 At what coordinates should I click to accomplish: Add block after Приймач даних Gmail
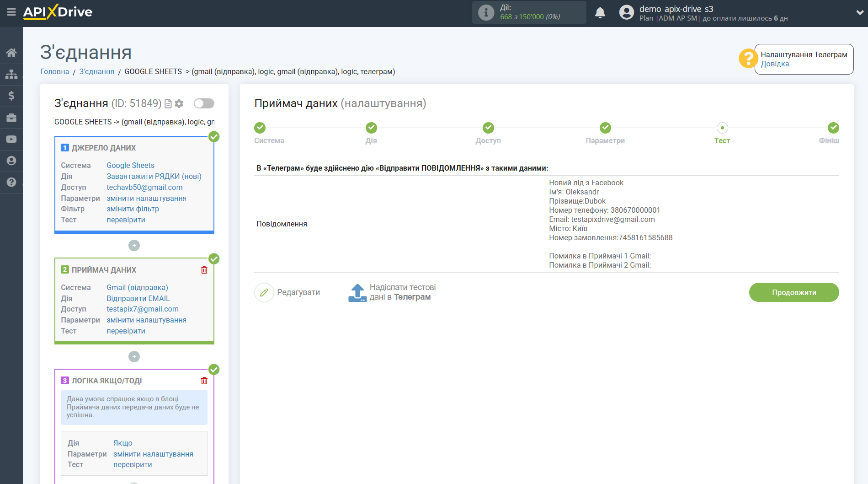[134, 356]
